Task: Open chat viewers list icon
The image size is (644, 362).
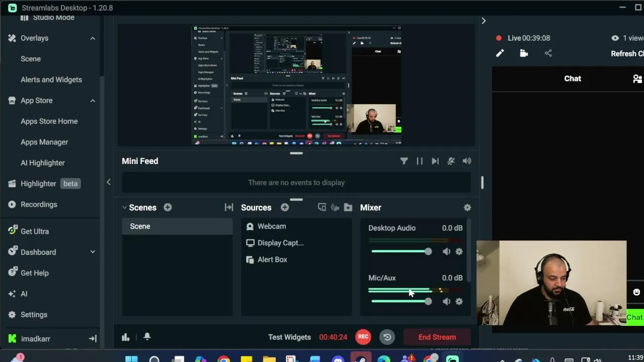Action: [x=637, y=78]
